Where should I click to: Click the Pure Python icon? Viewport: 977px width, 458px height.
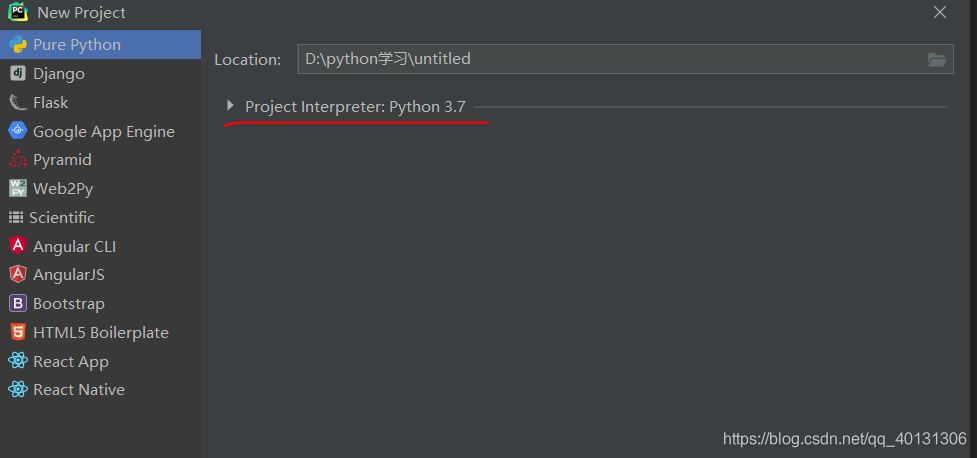pyautogui.click(x=17, y=45)
